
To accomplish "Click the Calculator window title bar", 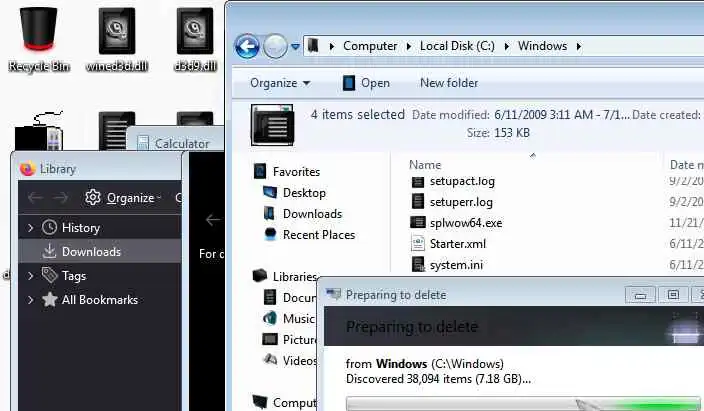I will (175, 138).
